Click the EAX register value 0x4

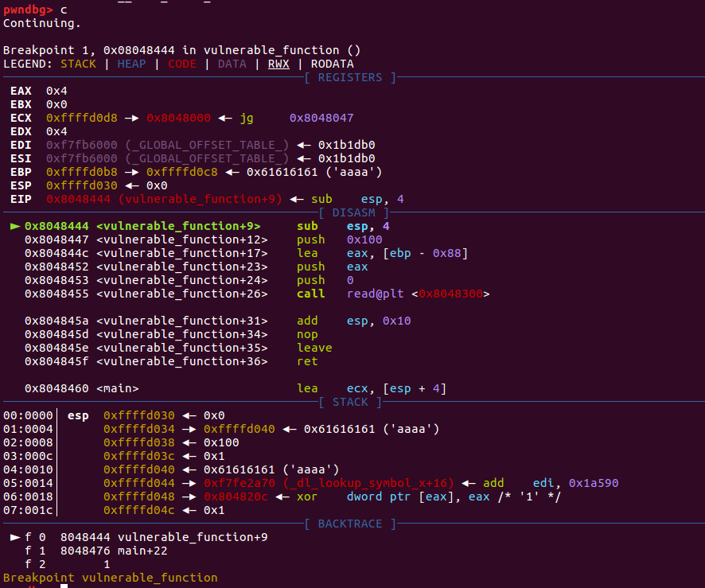56,91
